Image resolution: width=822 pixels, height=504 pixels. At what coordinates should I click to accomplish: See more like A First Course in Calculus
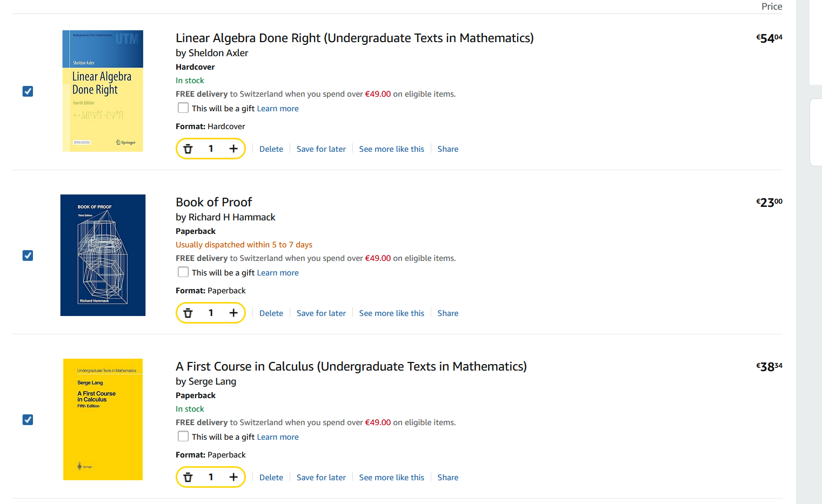[392, 478]
